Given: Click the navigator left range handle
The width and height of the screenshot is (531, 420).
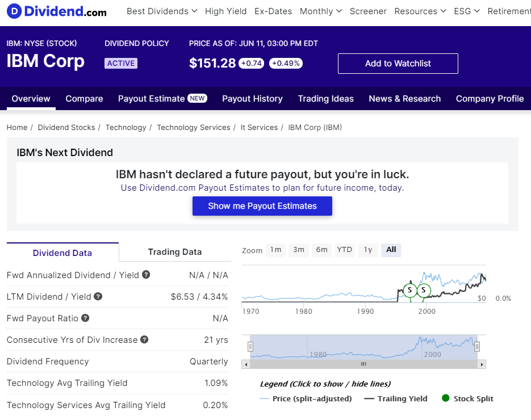Looking at the screenshot, I should pyautogui.click(x=250, y=346).
